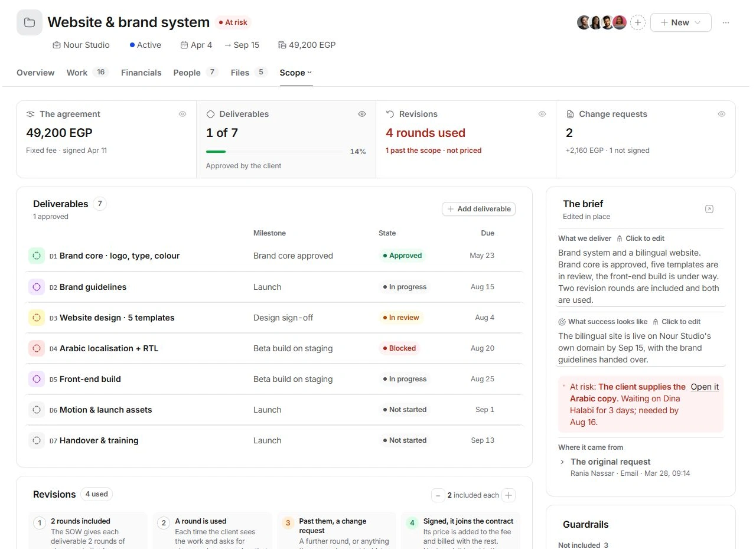Screen dimensions: 756x549
Task: Click the Revisions card undo arrow icon
Action: point(390,114)
